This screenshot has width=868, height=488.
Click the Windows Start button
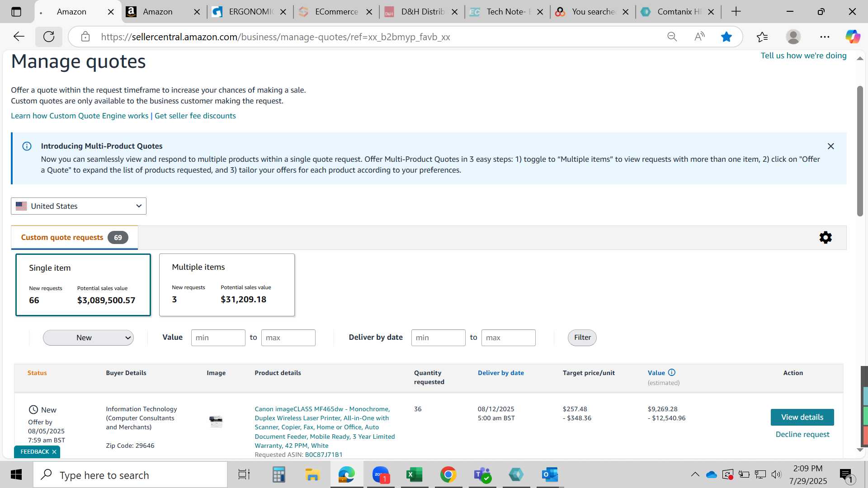[x=16, y=475]
